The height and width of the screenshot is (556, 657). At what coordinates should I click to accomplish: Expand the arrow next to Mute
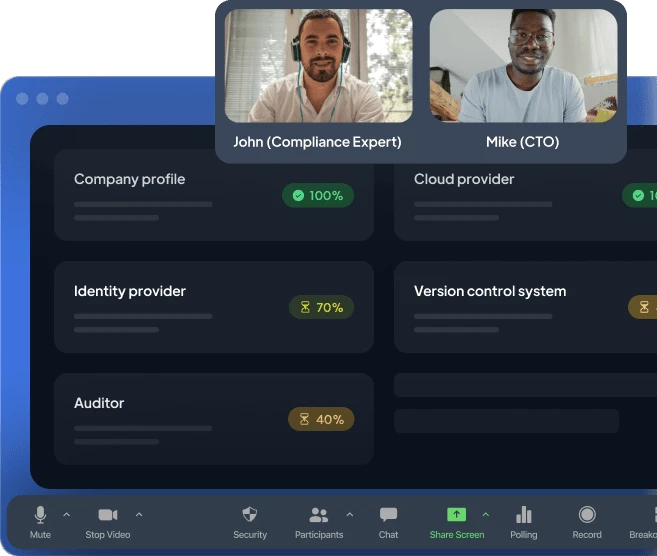[67, 515]
